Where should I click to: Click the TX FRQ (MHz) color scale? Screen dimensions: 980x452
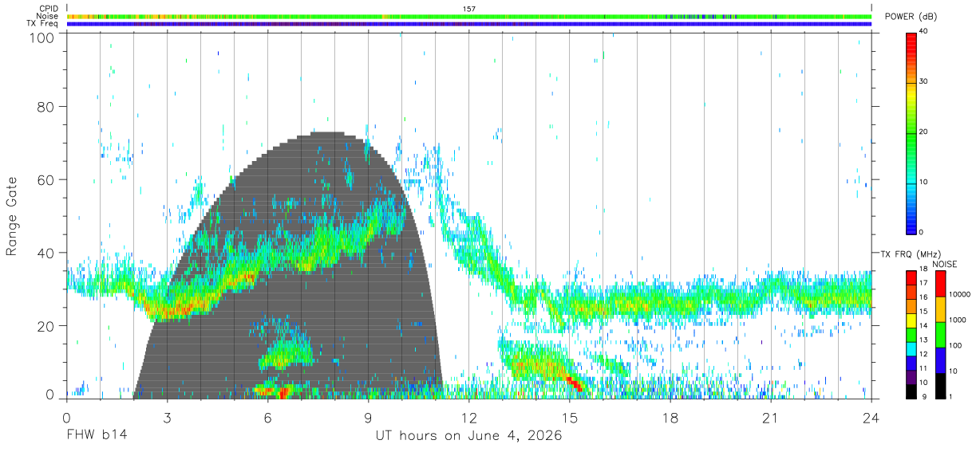[911, 334]
